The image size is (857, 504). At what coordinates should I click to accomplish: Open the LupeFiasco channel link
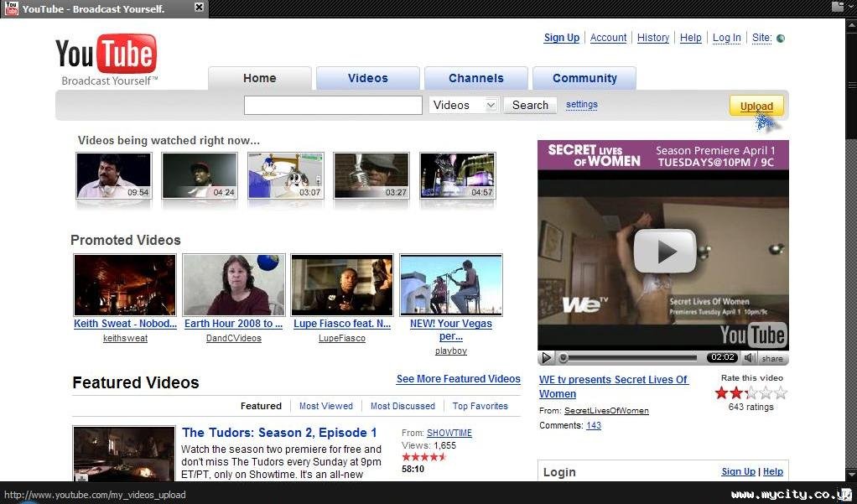pyautogui.click(x=342, y=338)
